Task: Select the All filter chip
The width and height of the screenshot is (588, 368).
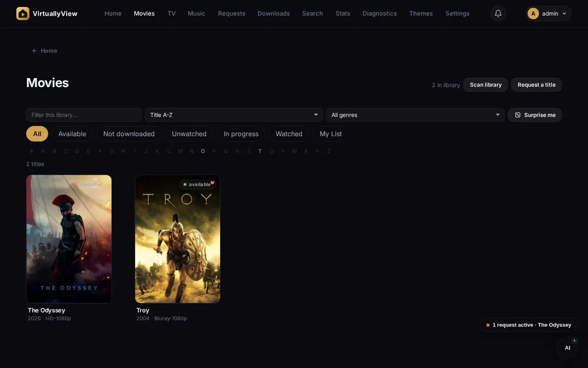Action: (x=37, y=134)
